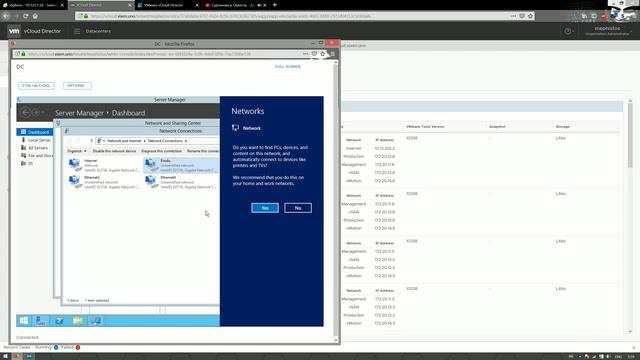
Task: Go back in Server Manager
Action: pos(25,112)
